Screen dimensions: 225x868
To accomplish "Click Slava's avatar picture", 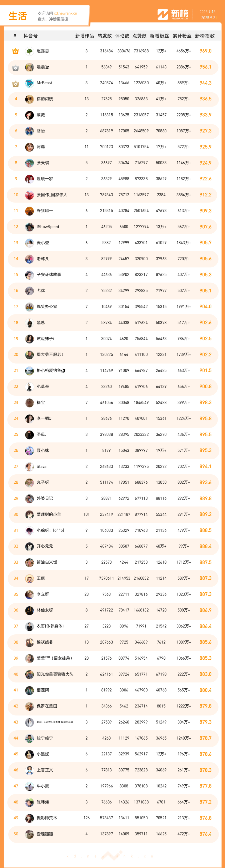I will click(29, 466).
